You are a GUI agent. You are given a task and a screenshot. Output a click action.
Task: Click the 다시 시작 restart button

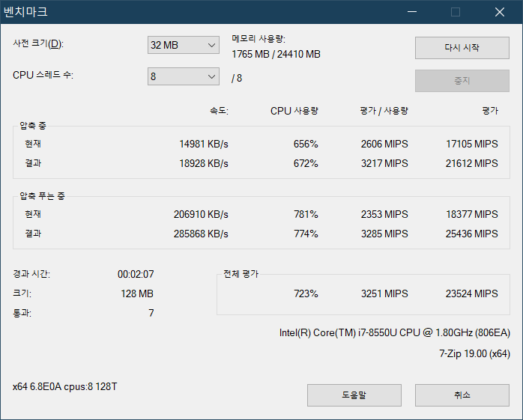click(x=462, y=48)
